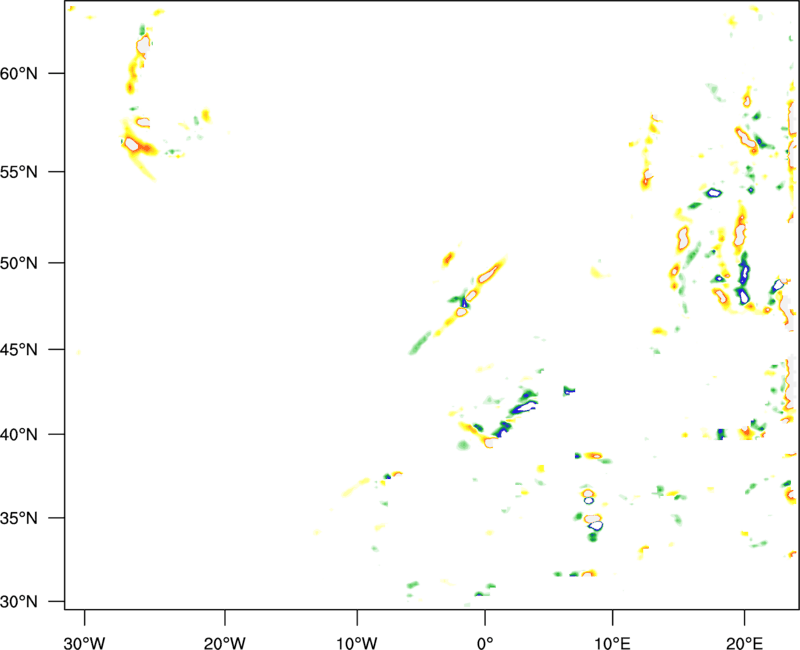The width and height of the screenshot is (800, 650).
Task: Click the 50°N latitude label
Action: tap(19, 263)
